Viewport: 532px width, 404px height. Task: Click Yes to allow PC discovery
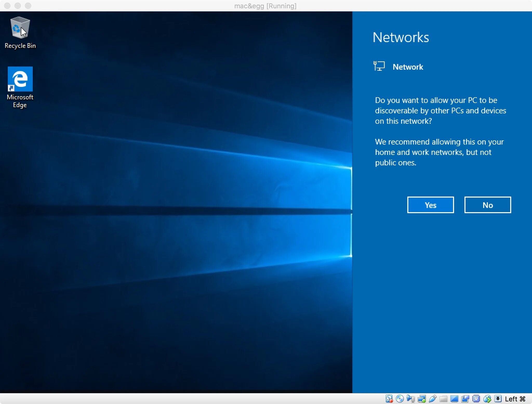click(430, 205)
